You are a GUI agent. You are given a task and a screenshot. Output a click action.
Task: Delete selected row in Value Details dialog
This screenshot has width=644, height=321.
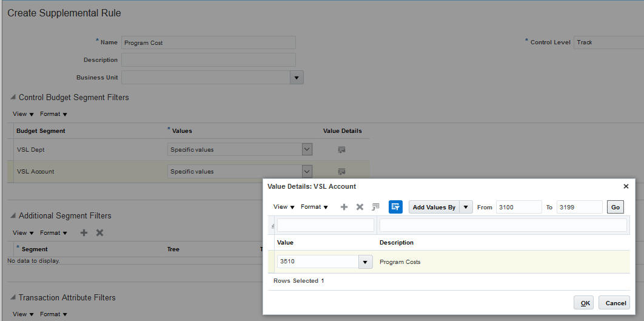click(x=360, y=207)
